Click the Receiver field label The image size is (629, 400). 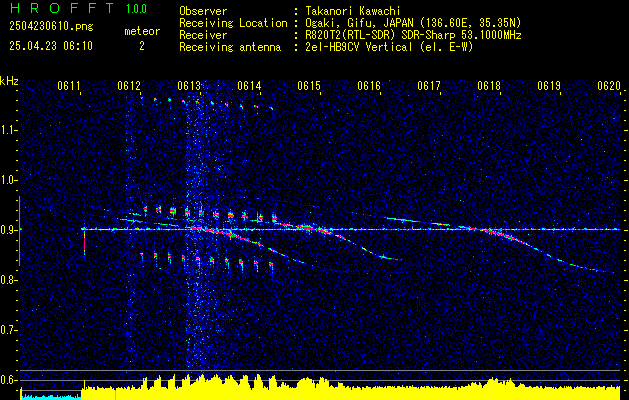203,35
